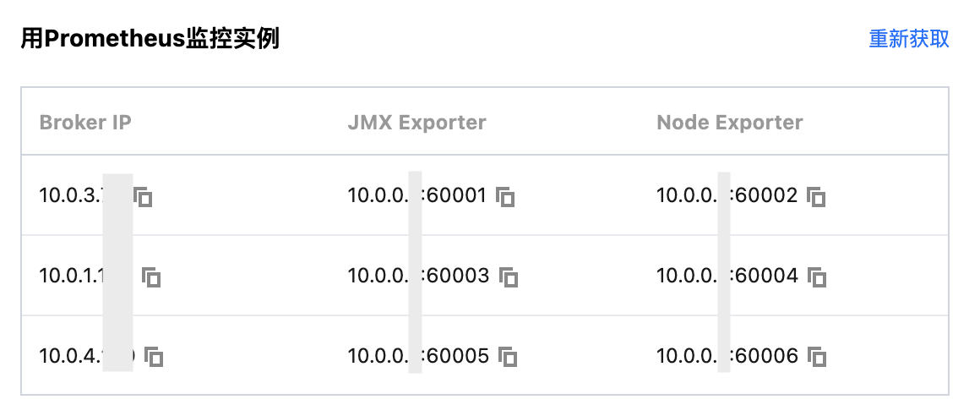Image resolution: width=980 pixels, height=416 pixels.
Task: Copy JMX Exporter address with port 60005
Action: pos(508,357)
